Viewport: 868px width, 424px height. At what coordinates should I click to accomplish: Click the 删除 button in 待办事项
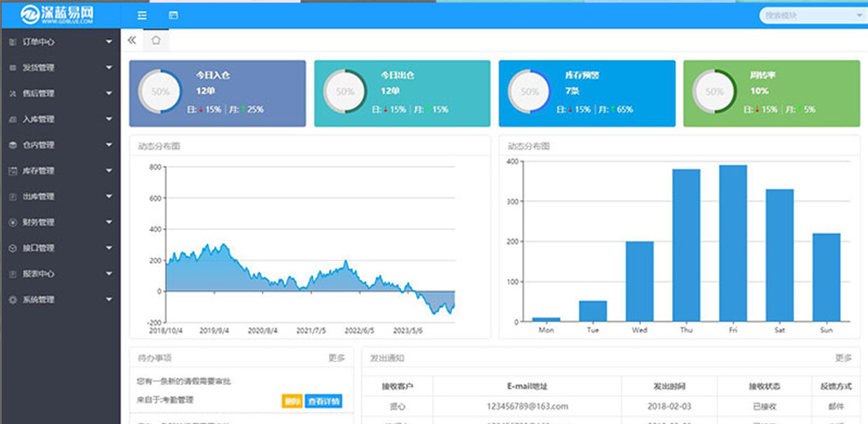click(x=292, y=401)
